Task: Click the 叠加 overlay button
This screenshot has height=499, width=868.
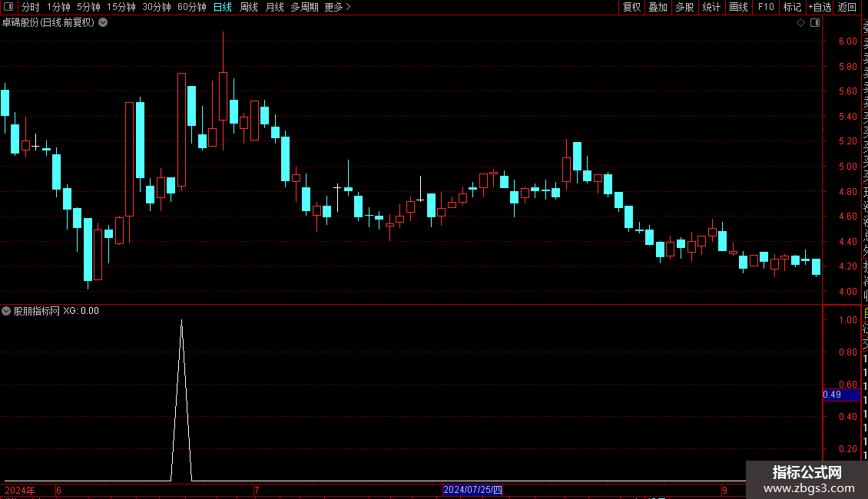Action: [658, 7]
